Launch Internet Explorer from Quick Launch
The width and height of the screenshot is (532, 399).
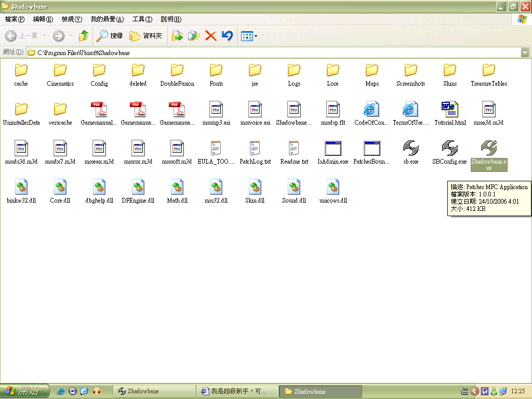click(60, 392)
